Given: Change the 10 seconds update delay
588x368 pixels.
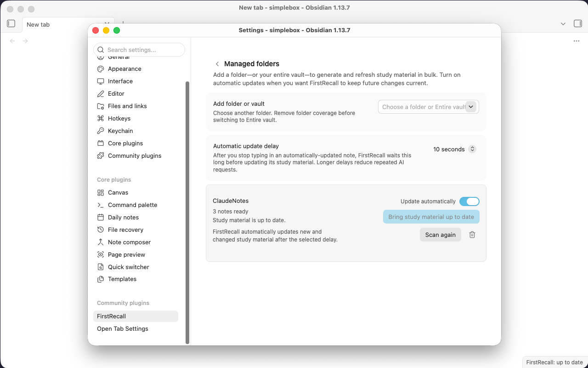Looking at the screenshot, I should (454, 149).
